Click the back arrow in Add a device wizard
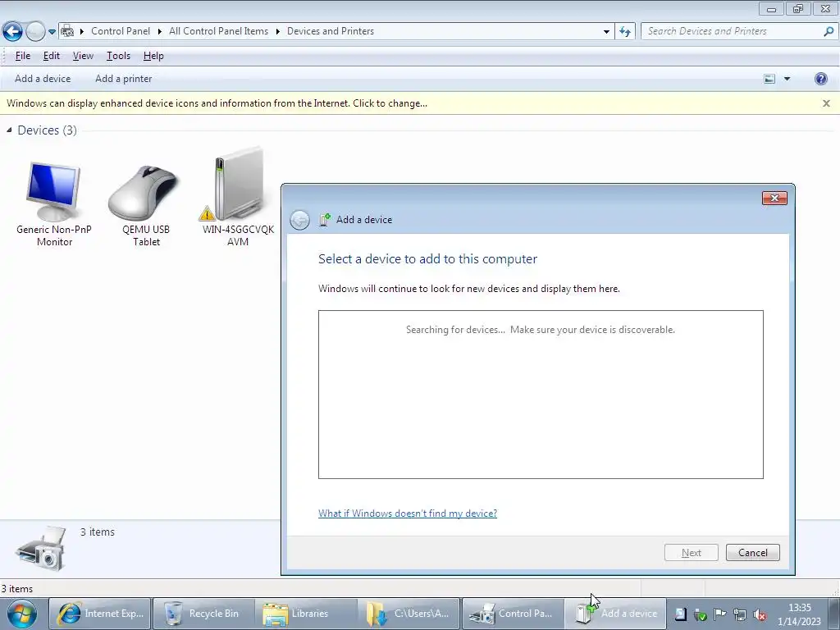The height and width of the screenshot is (630, 840). coord(299,220)
